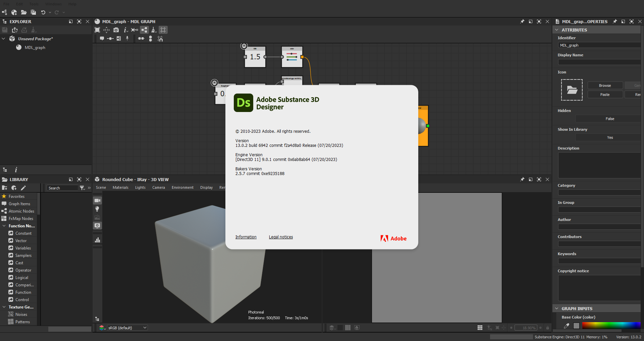
Task: Collapse the ATTRIBUTES section
Action: coord(557,30)
